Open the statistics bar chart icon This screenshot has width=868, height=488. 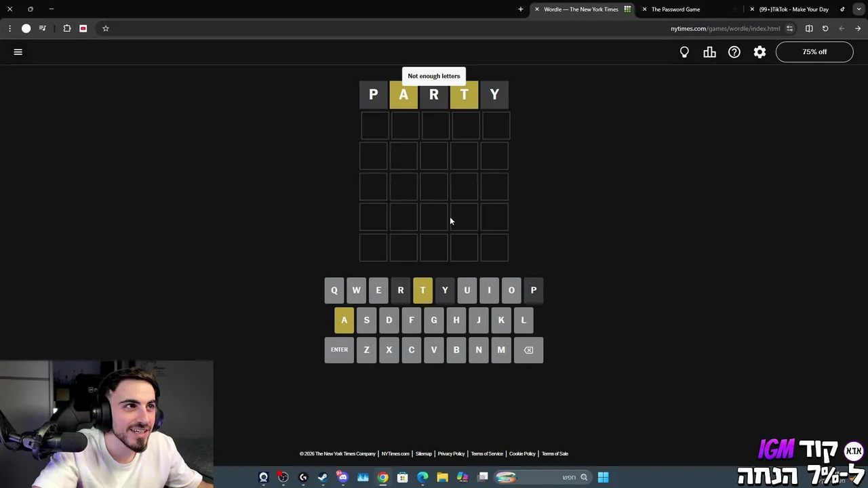(709, 52)
